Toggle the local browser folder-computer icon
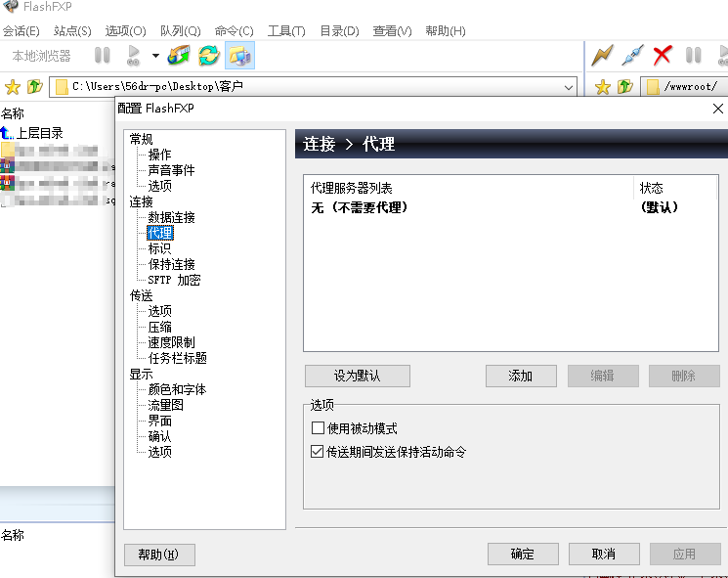Screen dimensions: 728x578 239,56
